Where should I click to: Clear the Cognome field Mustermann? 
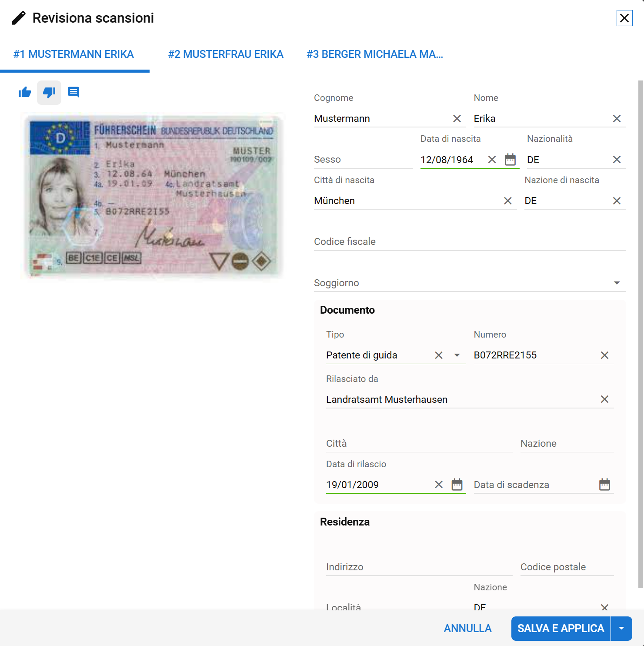[457, 119]
